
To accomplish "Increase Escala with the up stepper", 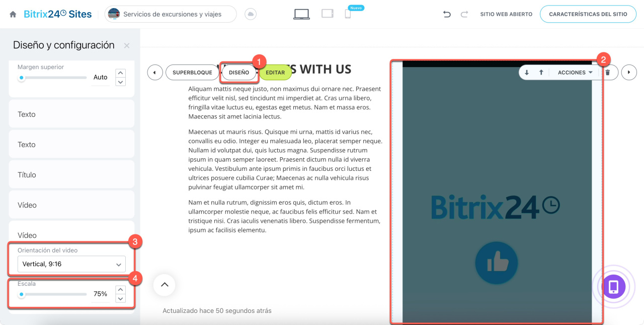I will point(120,290).
